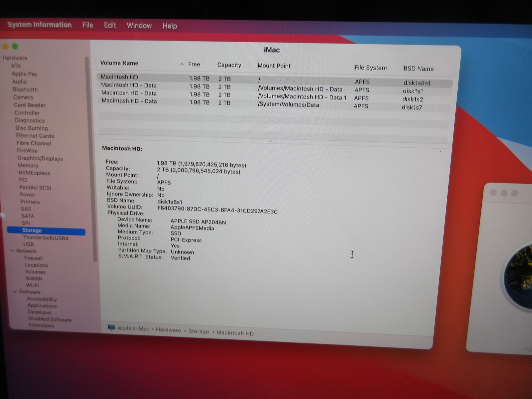
Task: Select Volumes under Network
Action: [36, 272]
